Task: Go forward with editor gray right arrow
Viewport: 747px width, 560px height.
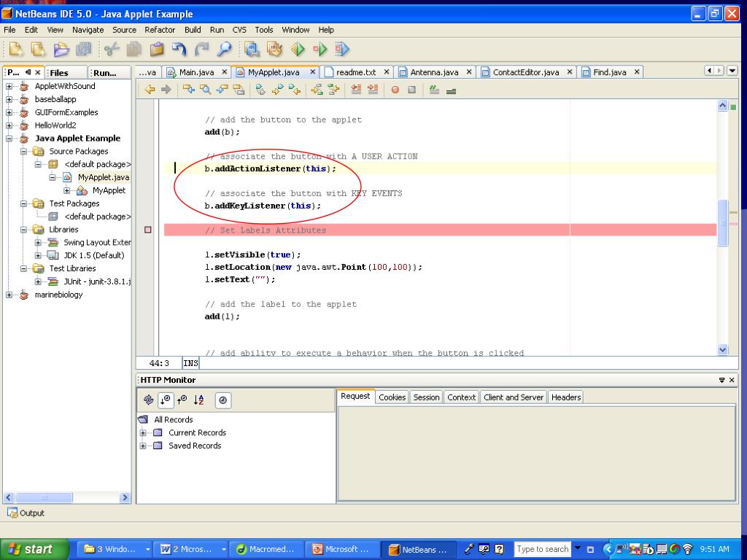Action: (x=166, y=90)
